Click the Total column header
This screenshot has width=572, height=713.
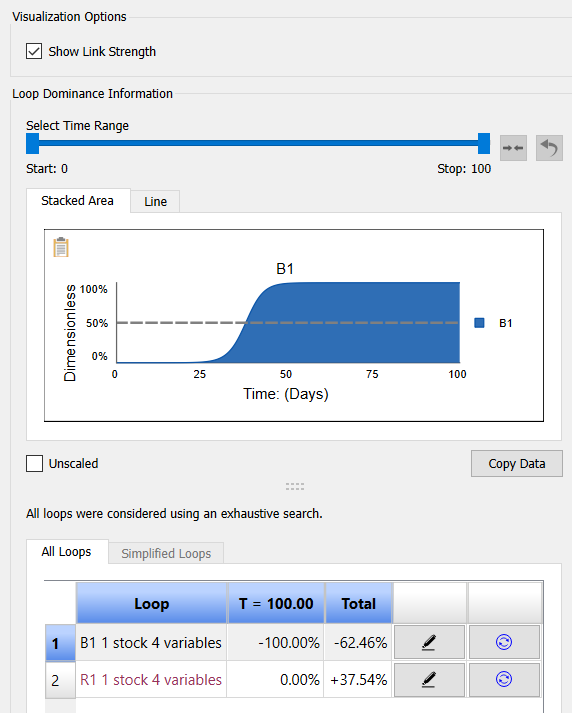(x=359, y=603)
